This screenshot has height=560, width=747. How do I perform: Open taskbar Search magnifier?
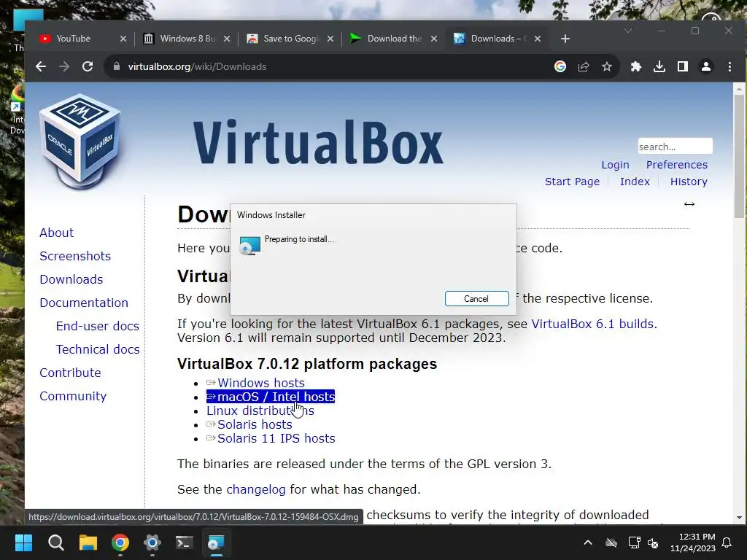(x=55, y=542)
